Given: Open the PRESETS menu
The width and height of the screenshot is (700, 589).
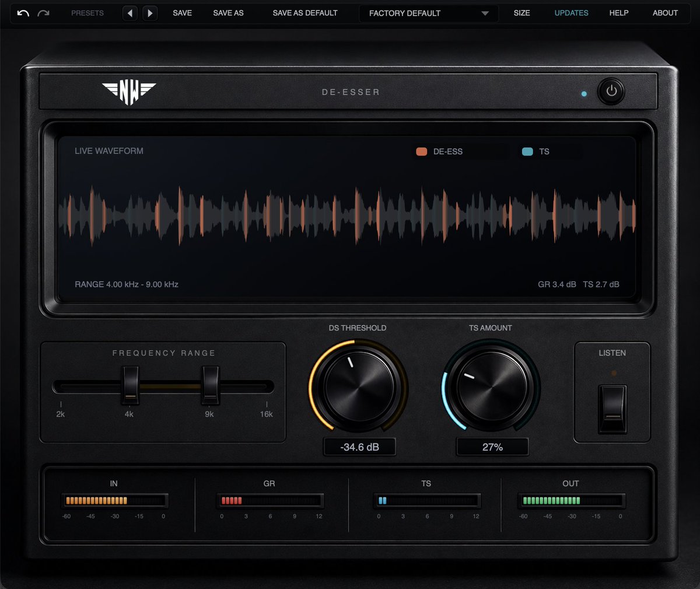Looking at the screenshot, I should click(x=87, y=13).
